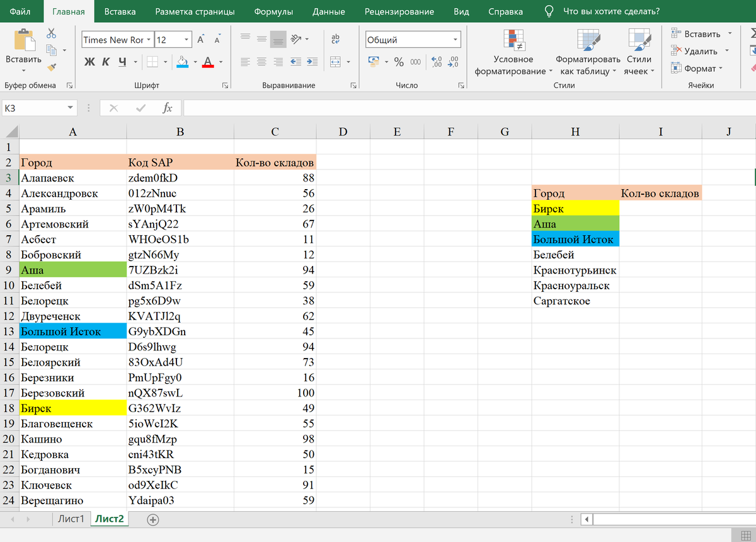Click the Cut scissors icon
The width and height of the screenshot is (756, 542).
click(x=52, y=33)
